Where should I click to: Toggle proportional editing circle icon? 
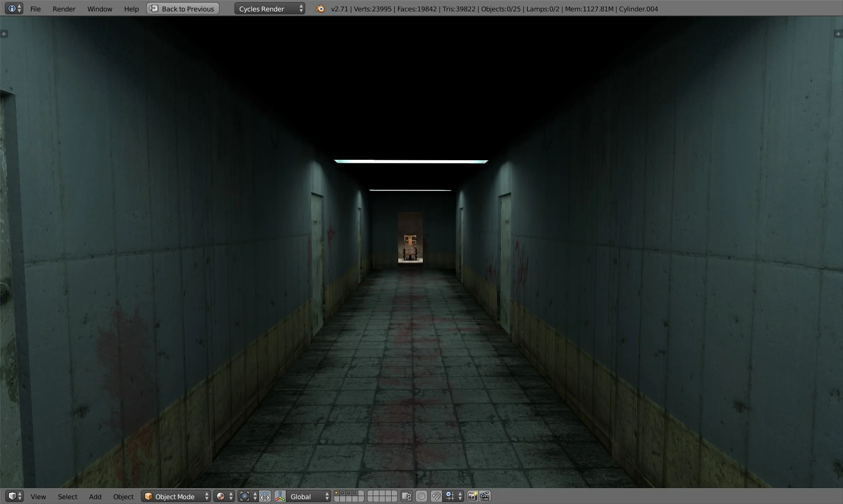(x=421, y=496)
